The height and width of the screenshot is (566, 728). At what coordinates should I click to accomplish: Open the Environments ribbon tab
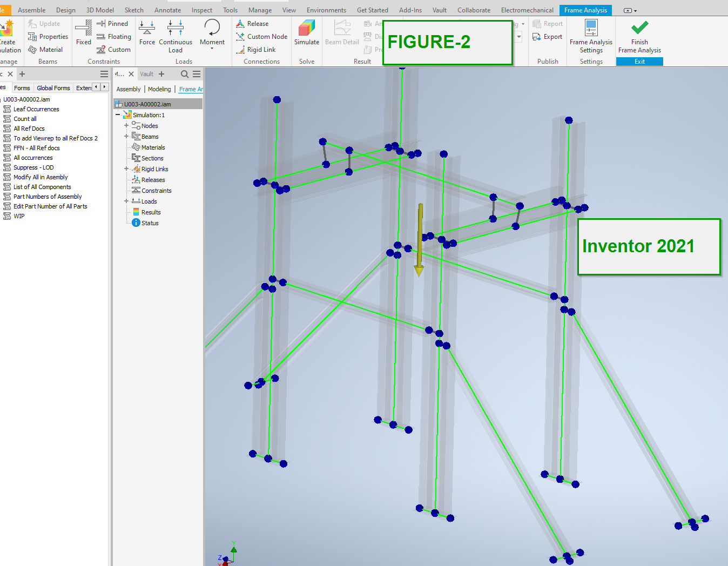pos(326,10)
